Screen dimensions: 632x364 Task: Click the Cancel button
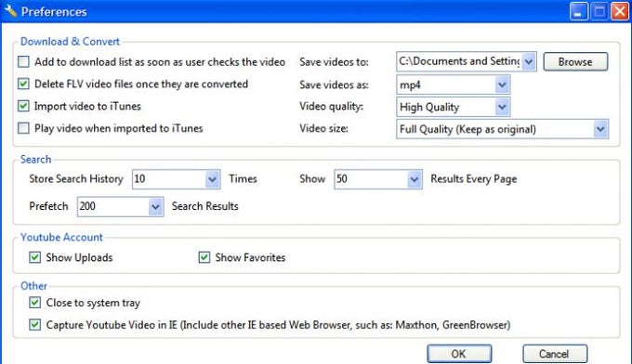click(555, 354)
